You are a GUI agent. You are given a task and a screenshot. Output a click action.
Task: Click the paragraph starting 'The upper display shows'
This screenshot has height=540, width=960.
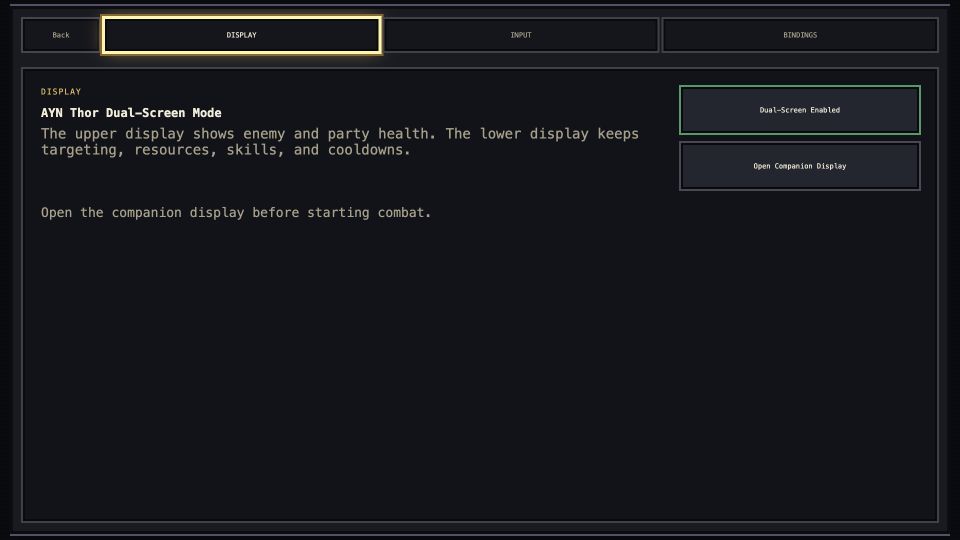[x=340, y=141]
